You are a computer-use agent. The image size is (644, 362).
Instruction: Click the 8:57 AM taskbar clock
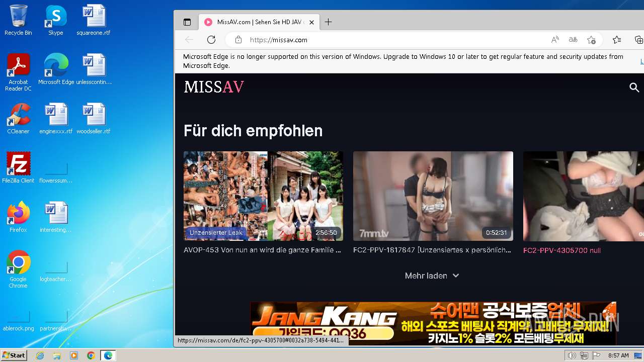618,355
